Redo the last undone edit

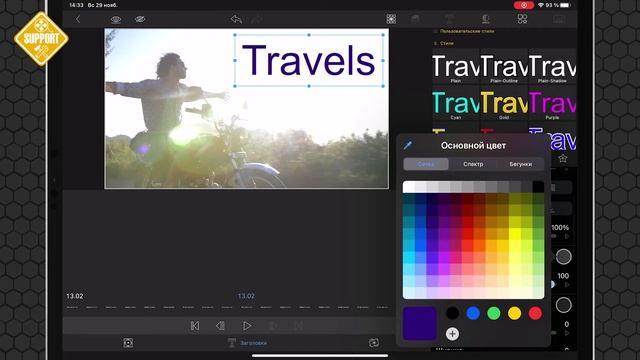point(257,19)
